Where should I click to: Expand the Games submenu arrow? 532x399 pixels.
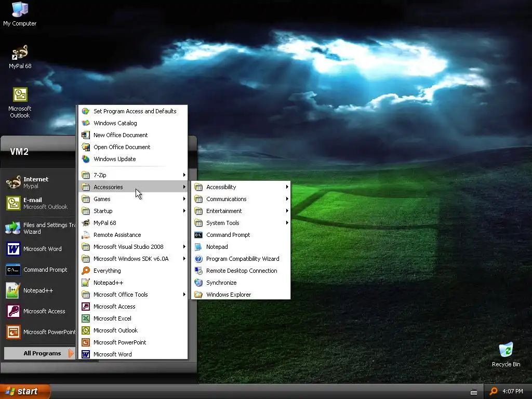coord(184,199)
